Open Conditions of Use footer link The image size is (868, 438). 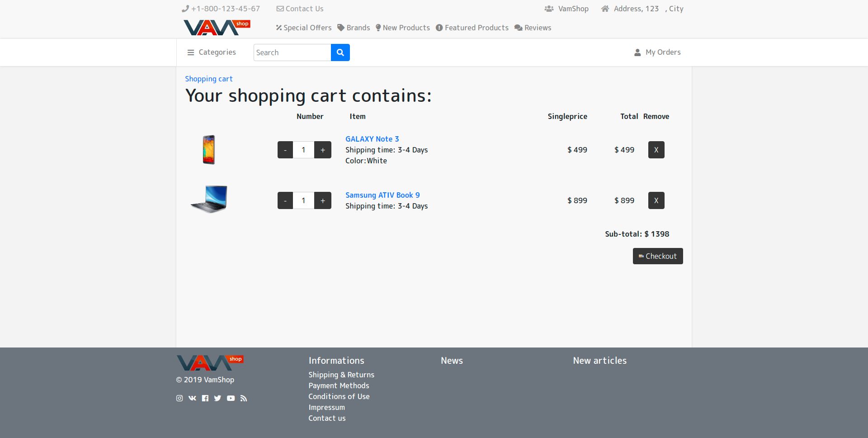coord(339,396)
